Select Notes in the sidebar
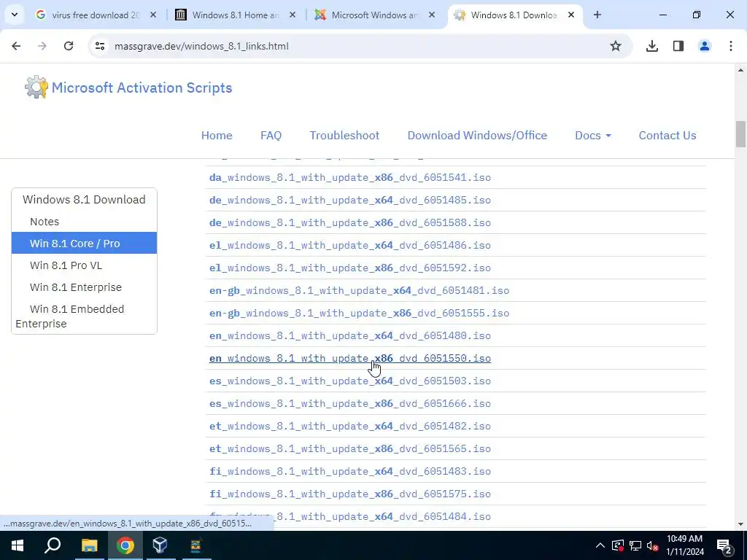Viewport: 747px width, 560px height. (x=44, y=222)
